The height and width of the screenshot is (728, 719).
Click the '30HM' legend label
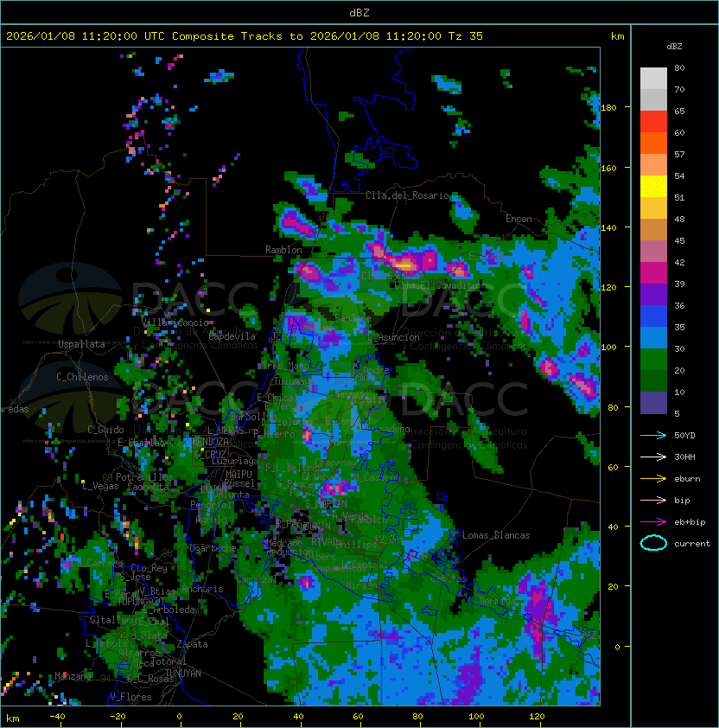point(684,457)
